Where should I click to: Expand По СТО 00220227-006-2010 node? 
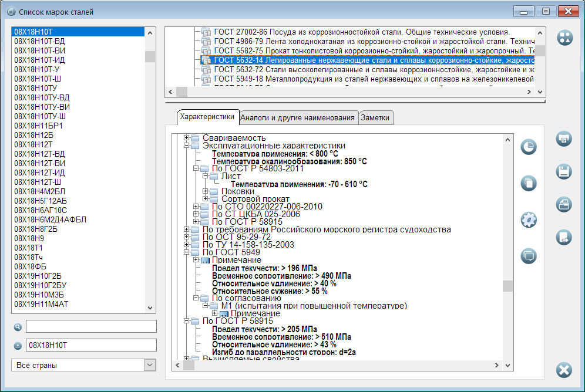(x=196, y=207)
